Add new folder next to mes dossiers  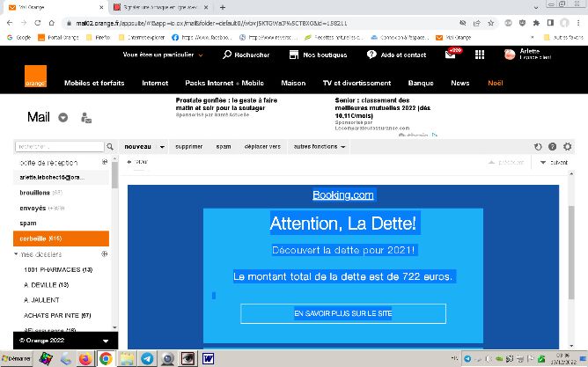pos(105,253)
